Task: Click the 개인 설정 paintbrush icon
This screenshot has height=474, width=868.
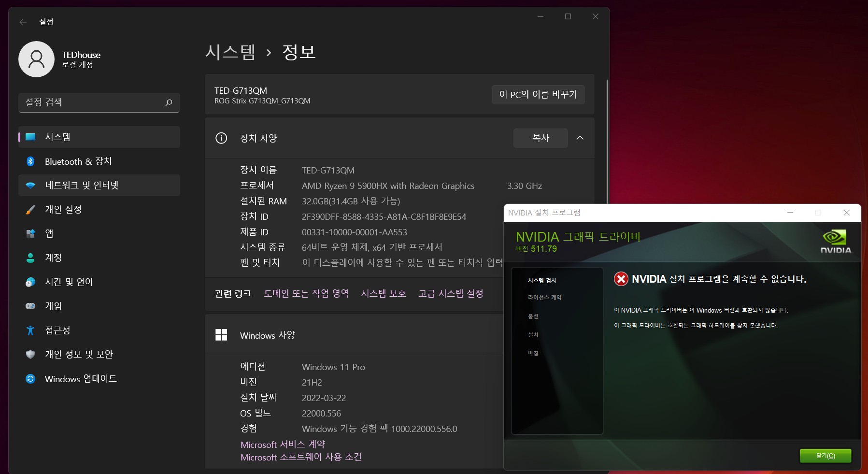Action: coord(30,210)
